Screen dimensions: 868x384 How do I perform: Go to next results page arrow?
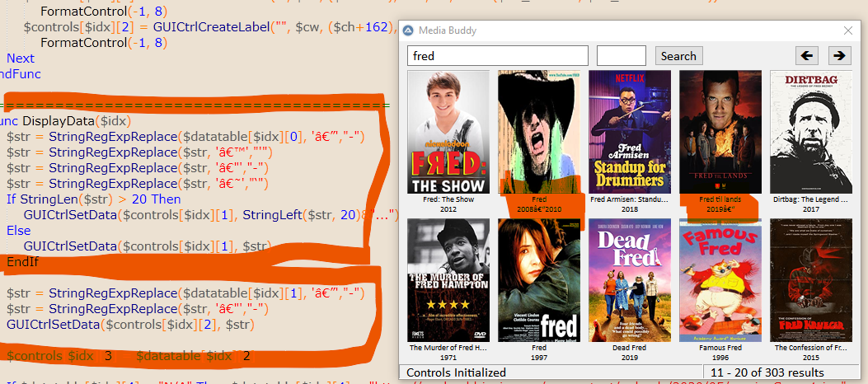[x=840, y=55]
